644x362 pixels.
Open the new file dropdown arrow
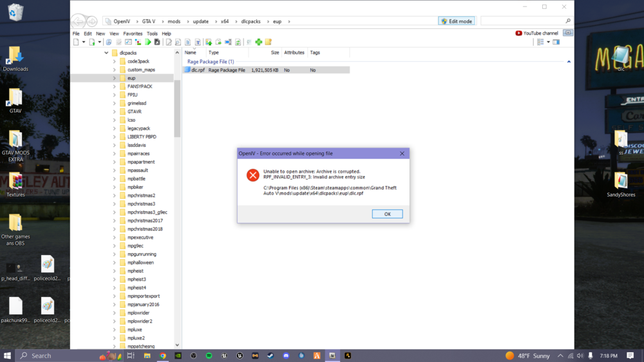(x=83, y=42)
